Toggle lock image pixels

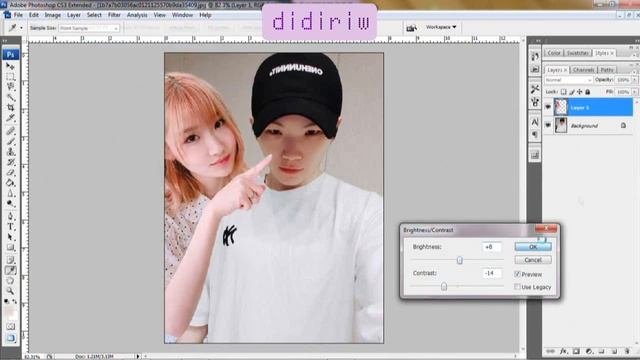pos(572,92)
